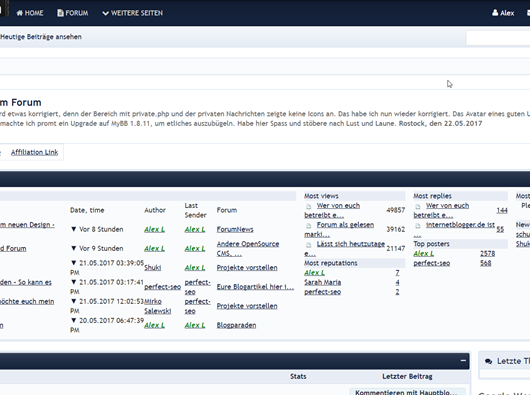Viewport: 530px width, 395px height.
Task: Click arrow icon beside Vor 9 Stunden
Action: point(74,248)
